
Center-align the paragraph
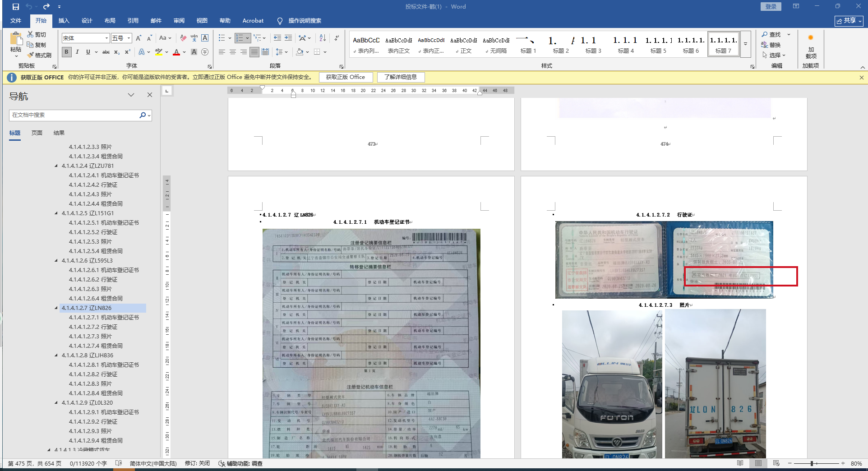233,52
